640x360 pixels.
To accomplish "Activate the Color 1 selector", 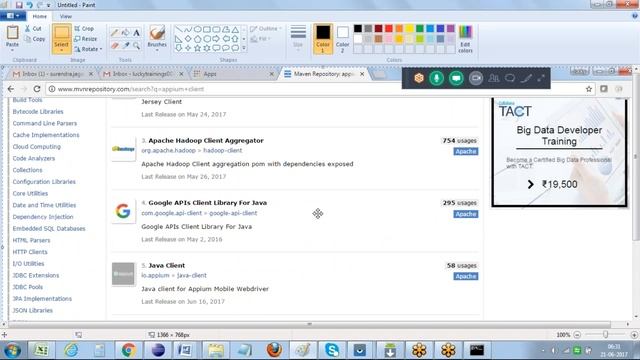I will (323, 39).
